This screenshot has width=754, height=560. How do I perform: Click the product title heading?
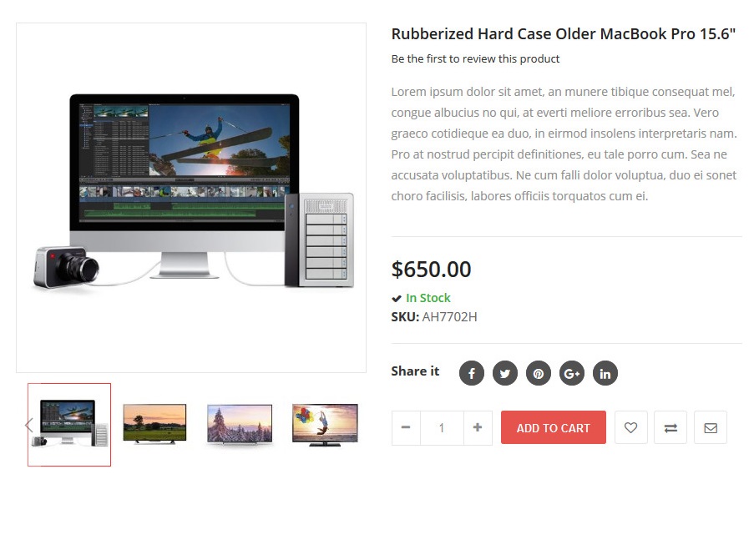[x=563, y=34]
